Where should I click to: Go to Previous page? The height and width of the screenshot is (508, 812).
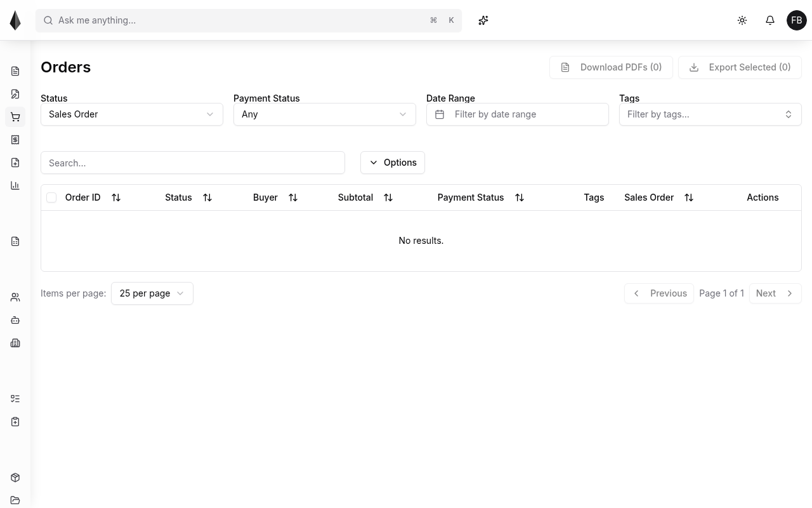click(x=659, y=293)
